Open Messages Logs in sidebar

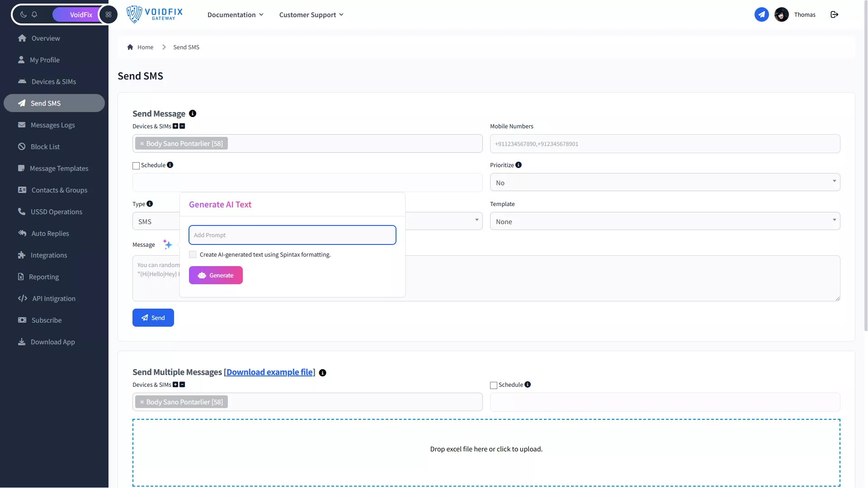(x=52, y=125)
